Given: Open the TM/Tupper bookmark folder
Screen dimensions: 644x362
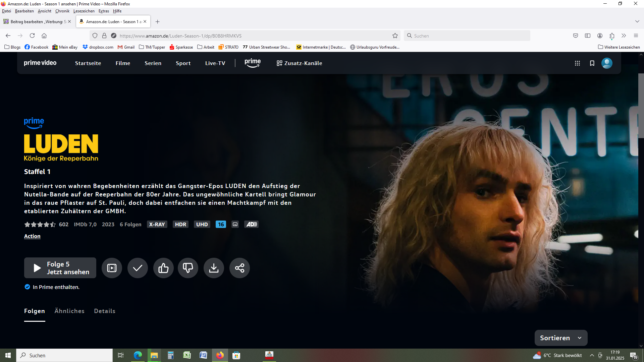Looking at the screenshot, I should tap(152, 47).
